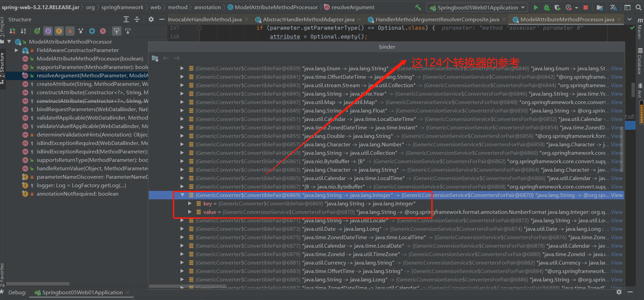The image size is (644, 300).
Task: Select the annotationNotRequired: boolean field item
Action: 77,194
